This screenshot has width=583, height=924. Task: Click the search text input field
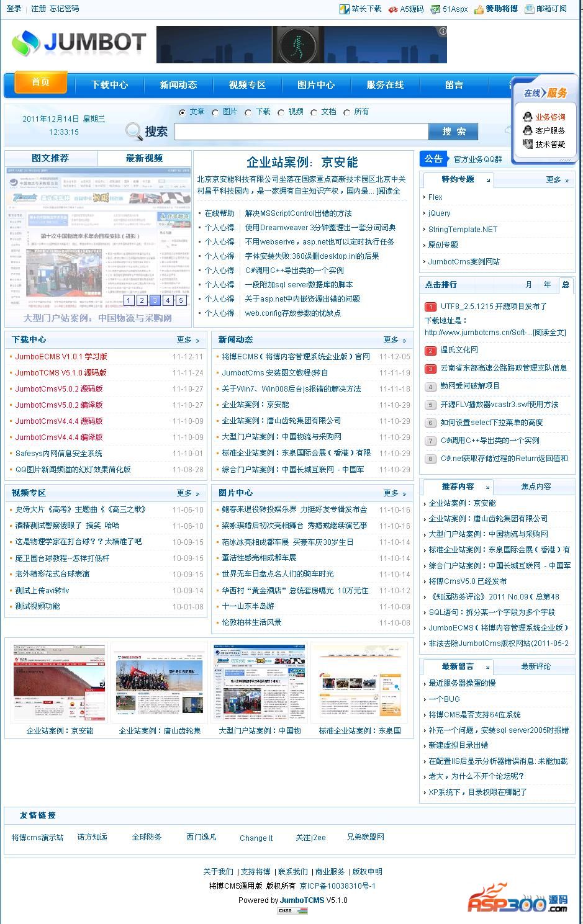point(301,132)
